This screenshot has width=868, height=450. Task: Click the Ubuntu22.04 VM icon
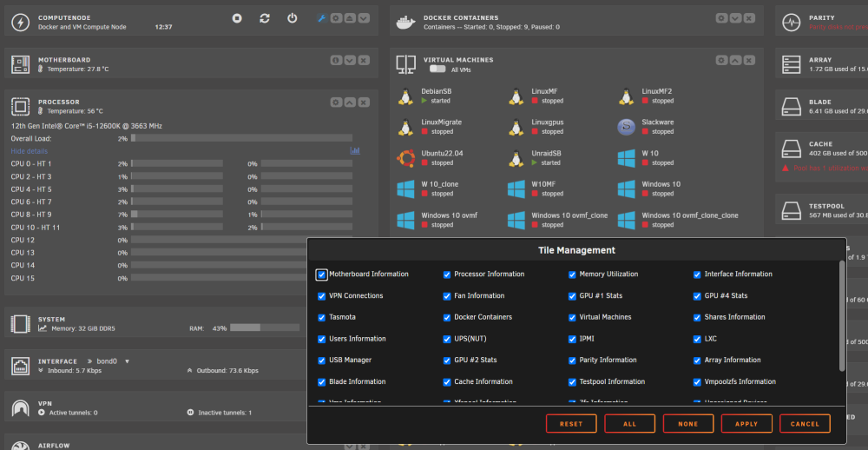405,158
